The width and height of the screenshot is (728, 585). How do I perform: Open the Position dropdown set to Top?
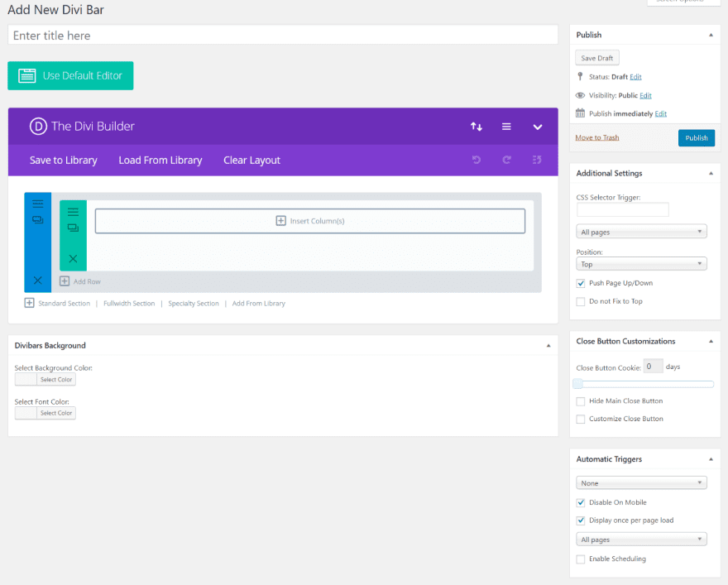[642, 264]
